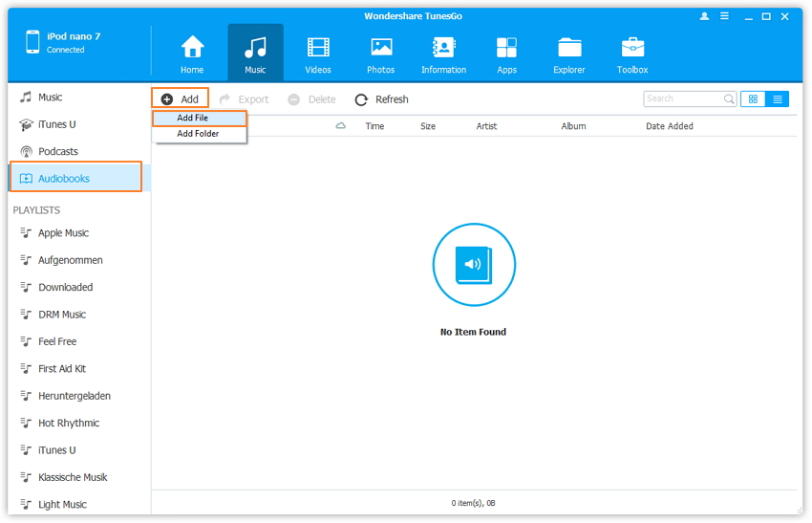Screen dimensions: 812x523
Task: Choose Add File from the menu
Action: pos(200,119)
